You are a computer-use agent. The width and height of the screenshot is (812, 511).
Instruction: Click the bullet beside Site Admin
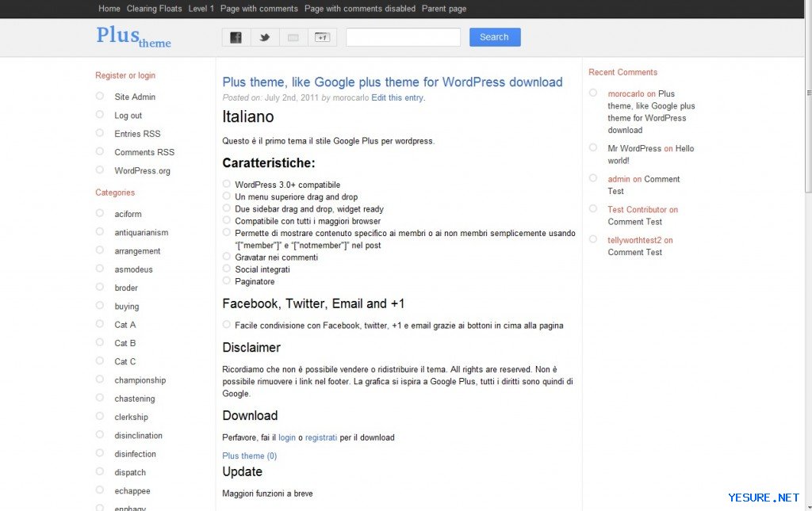coord(100,96)
